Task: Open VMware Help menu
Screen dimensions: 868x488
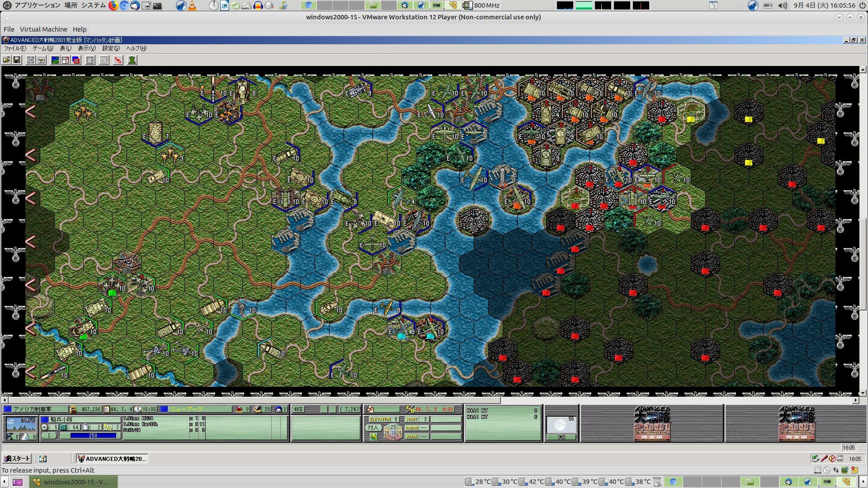Action: 80,29
